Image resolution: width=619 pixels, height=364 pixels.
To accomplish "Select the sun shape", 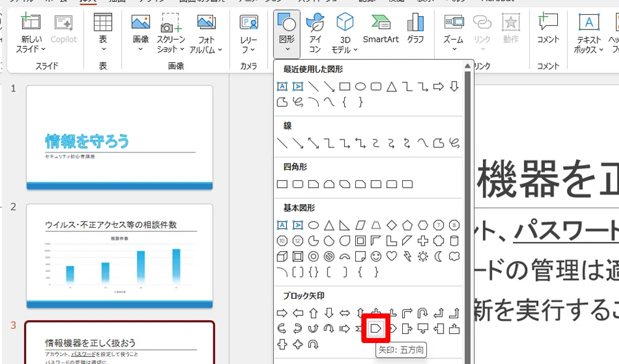I will click(423, 256).
